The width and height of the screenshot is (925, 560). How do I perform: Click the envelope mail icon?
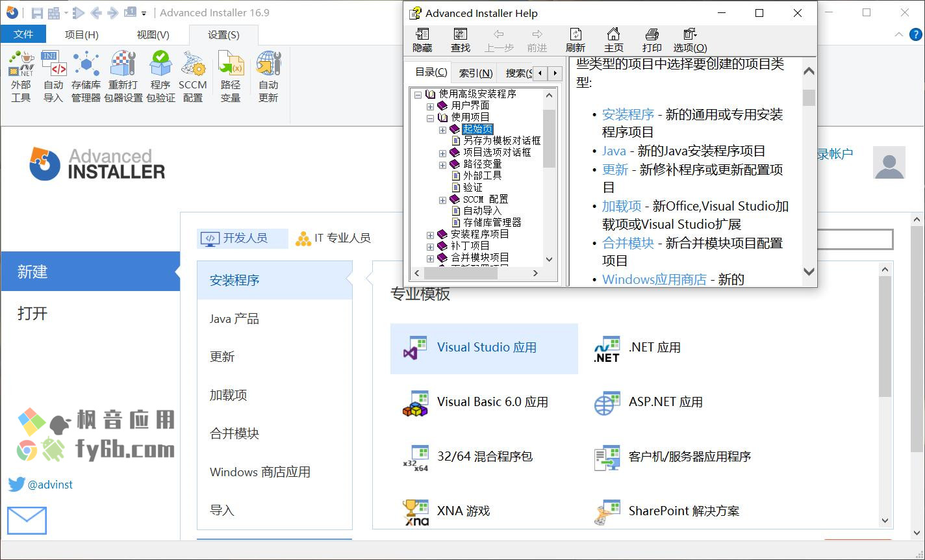click(x=27, y=520)
